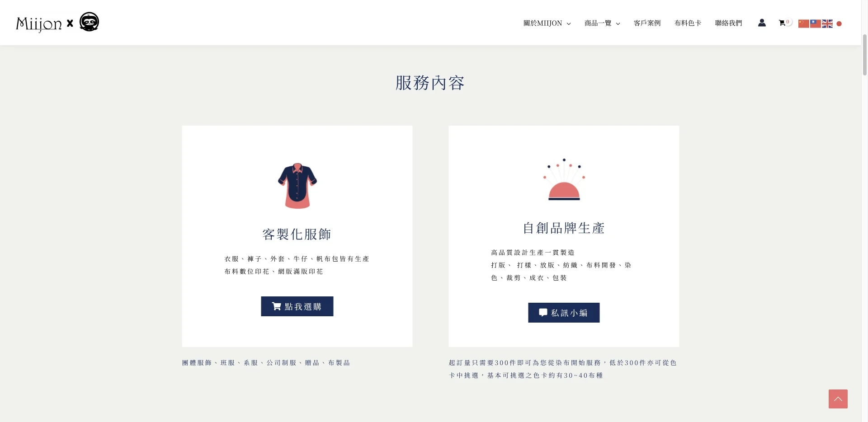The width and height of the screenshot is (868, 422).
Task: Click the 私訊小編 button
Action: pyautogui.click(x=564, y=313)
